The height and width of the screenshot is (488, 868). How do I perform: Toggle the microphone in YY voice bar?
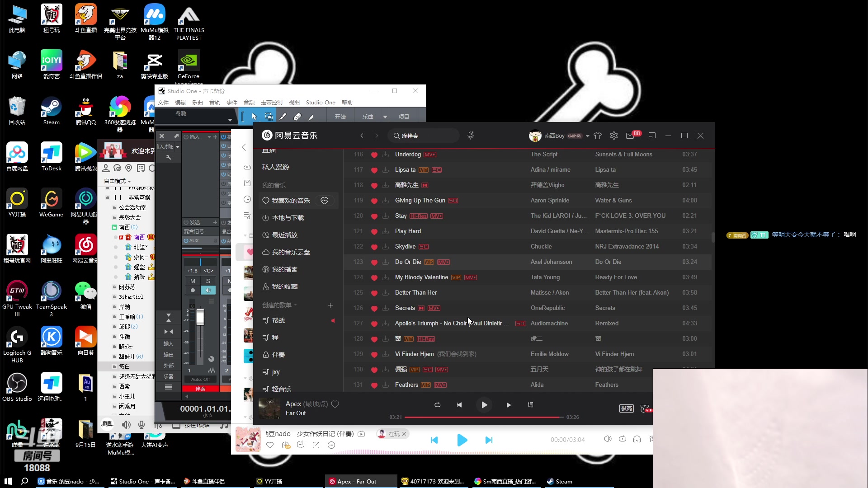[142, 425]
